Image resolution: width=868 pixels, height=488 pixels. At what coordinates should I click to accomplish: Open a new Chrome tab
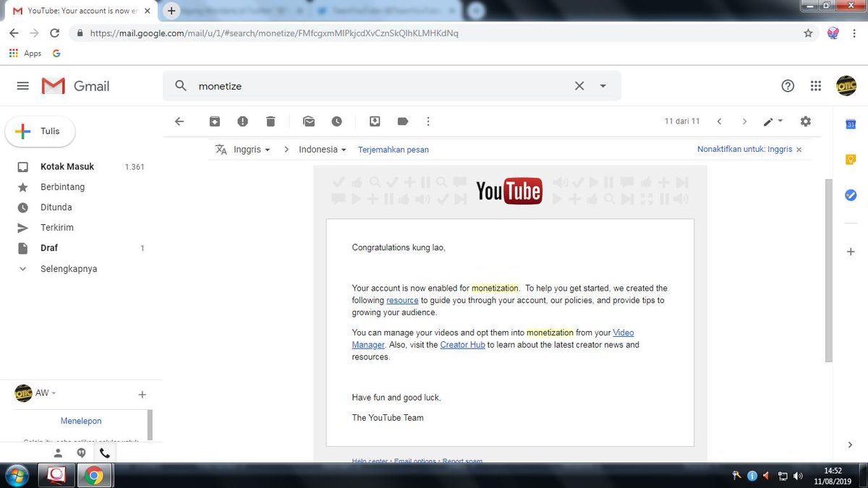click(x=171, y=11)
